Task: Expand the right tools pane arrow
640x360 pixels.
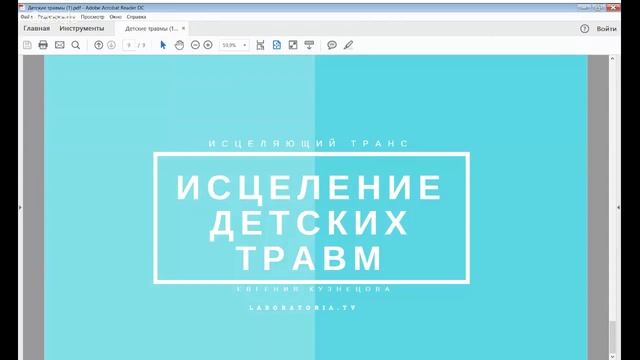Action: 618,207
